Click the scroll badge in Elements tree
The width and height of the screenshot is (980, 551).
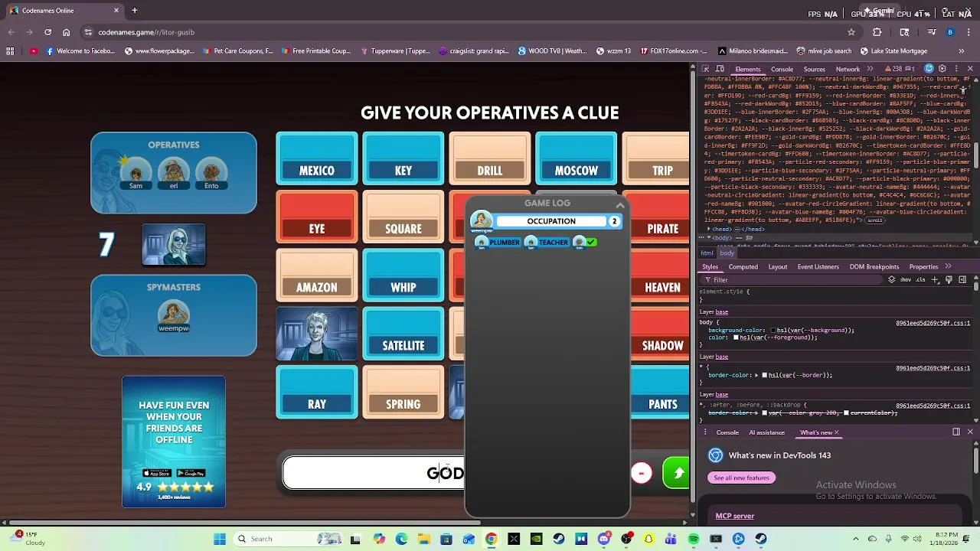tap(875, 220)
